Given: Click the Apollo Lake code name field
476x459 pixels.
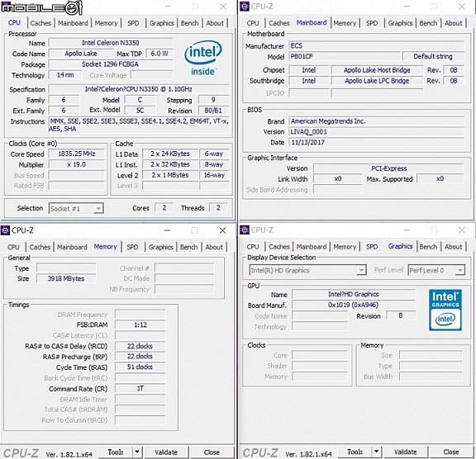Looking at the screenshot, I should (x=81, y=54).
